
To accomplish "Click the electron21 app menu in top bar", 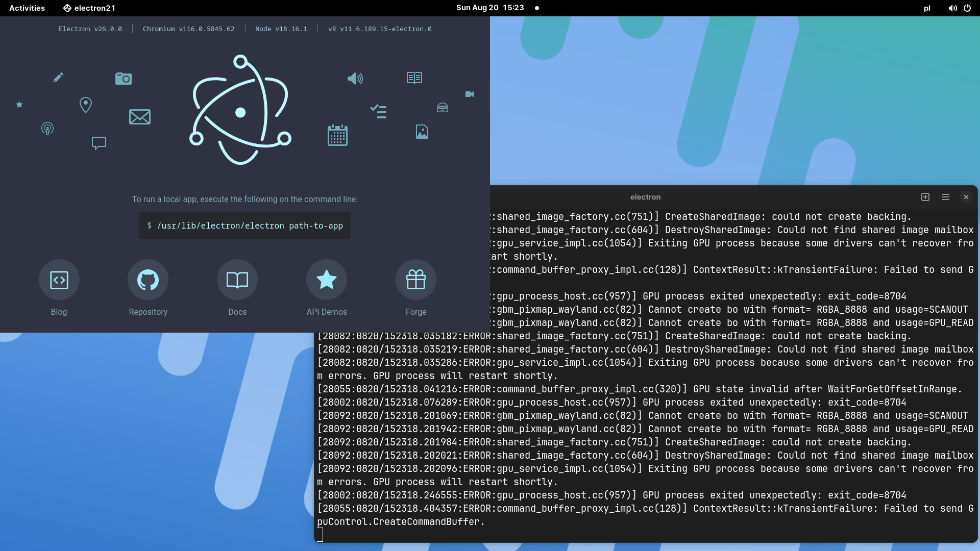I will pos(89,8).
